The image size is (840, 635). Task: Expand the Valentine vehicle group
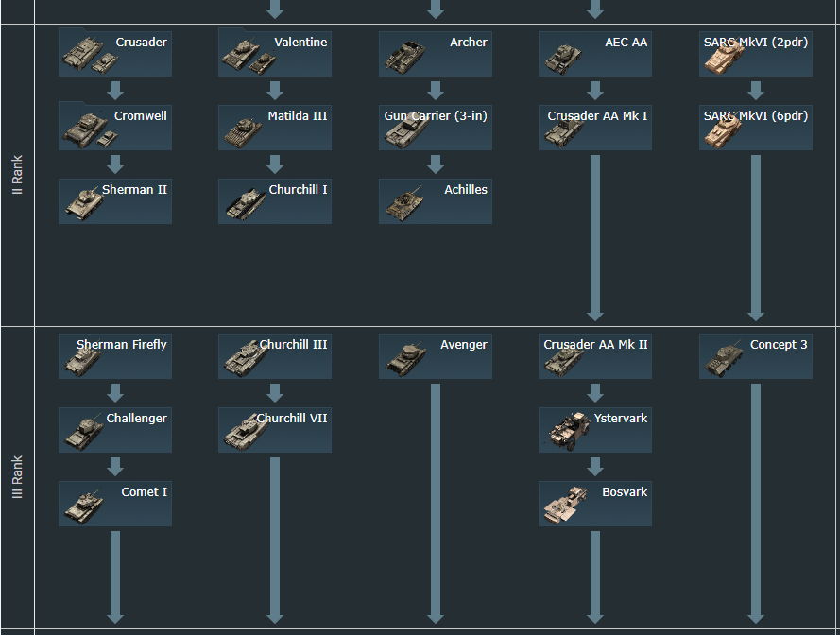(275, 53)
